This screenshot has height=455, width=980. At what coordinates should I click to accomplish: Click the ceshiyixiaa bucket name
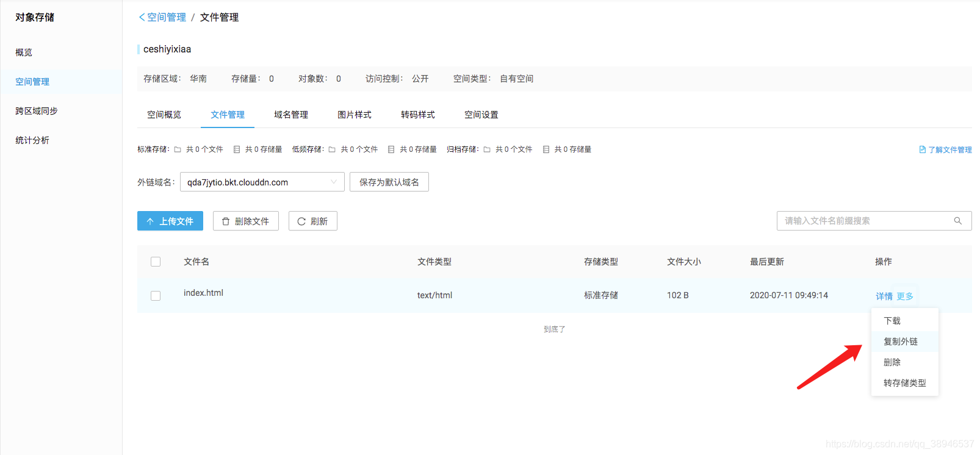tap(167, 49)
